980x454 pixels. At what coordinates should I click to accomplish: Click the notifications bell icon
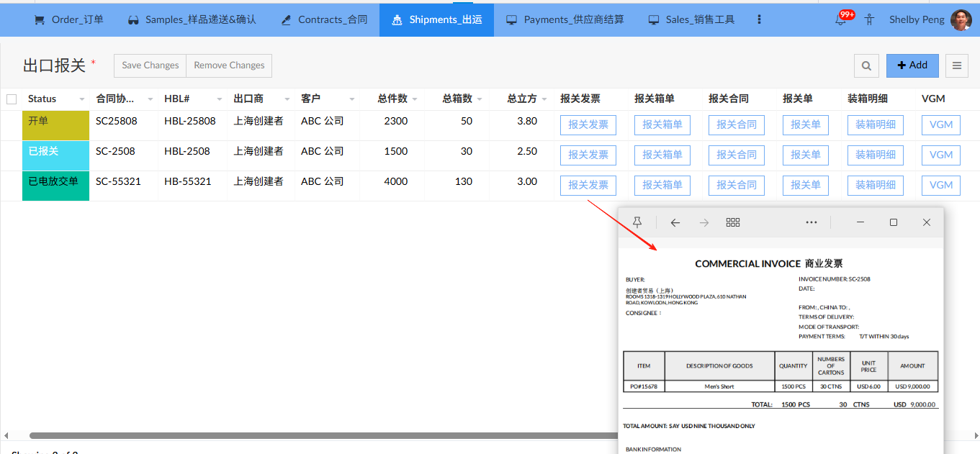pos(840,20)
